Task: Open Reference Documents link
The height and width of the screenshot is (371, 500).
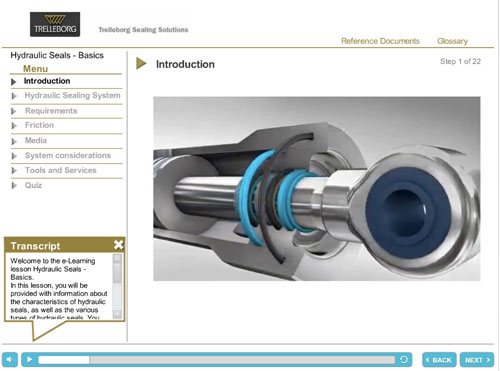Action: (380, 41)
